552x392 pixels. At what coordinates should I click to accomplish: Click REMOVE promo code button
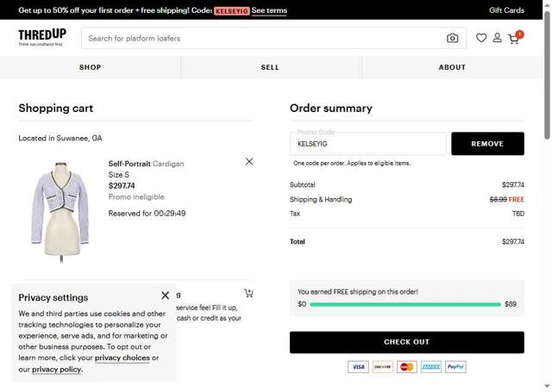pyautogui.click(x=487, y=144)
